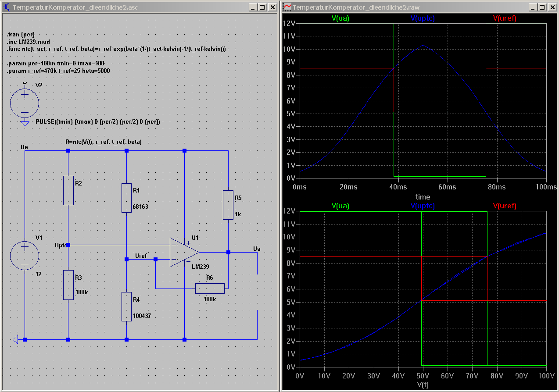Click the 100k value of R3
This screenshot has height=392, width=559.
[x=82, y=292]
